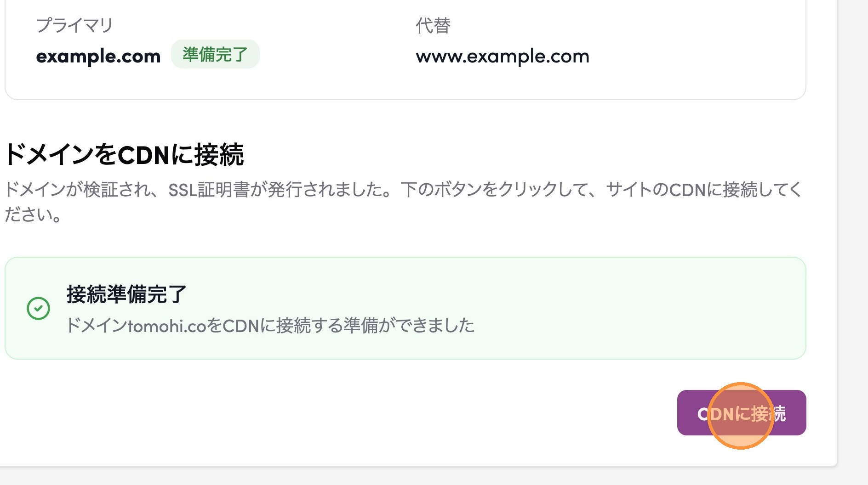
Task: Click the 代替 label
Action: click(433, 25)
